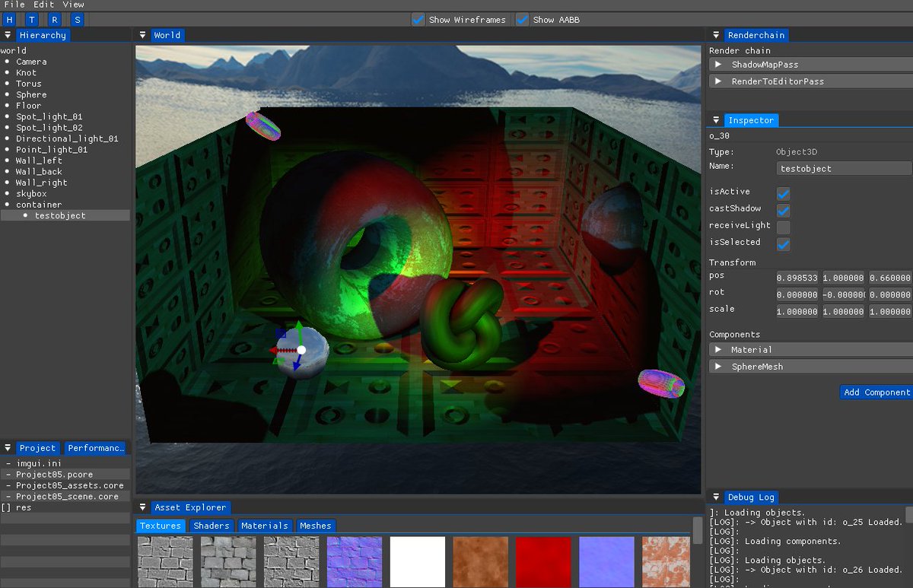This screenshot has height=588, width=913.
Task: Click the H toolbar button
Action: click(10, 20)
